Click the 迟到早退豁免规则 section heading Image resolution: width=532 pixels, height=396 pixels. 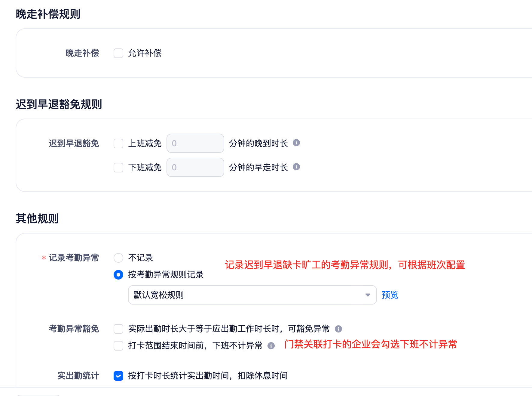(59, 104)
